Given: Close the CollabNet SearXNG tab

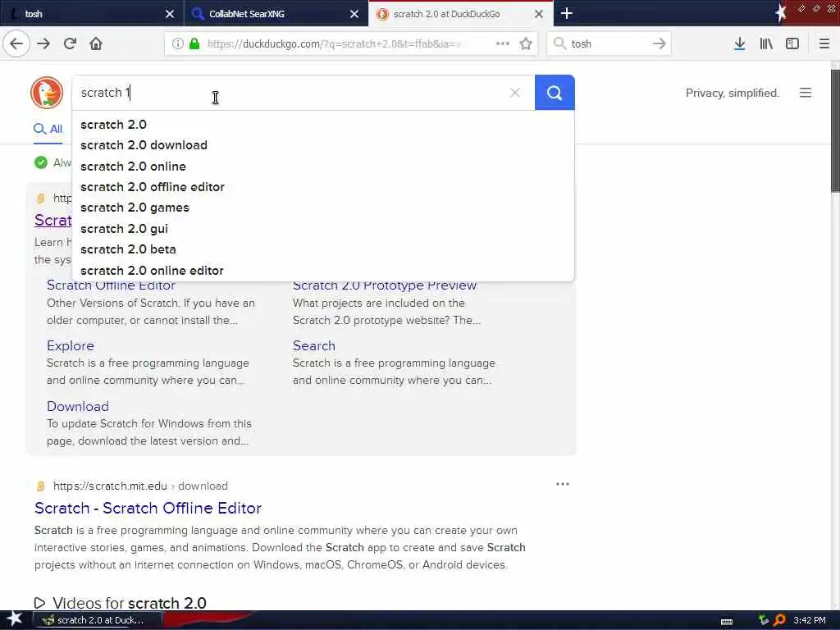Looking at the screenshot, I should pyautogui.click(x=354, y=13).
